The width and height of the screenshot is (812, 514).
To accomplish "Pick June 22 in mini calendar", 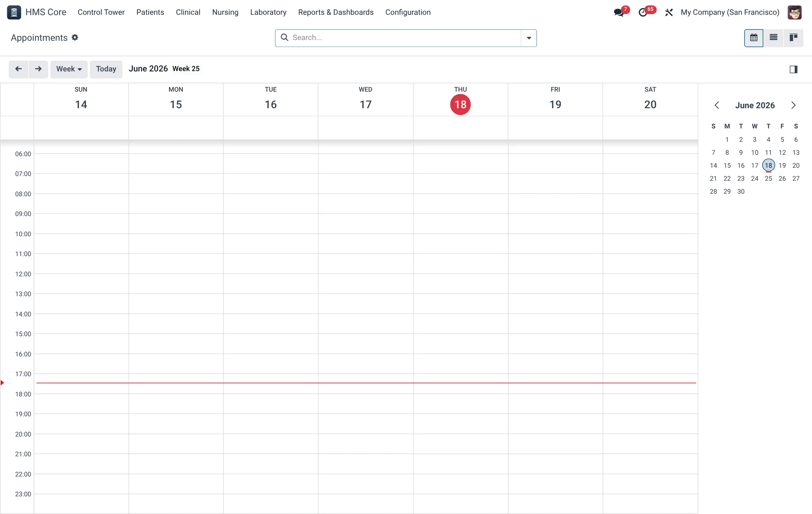I will (727, 179).
